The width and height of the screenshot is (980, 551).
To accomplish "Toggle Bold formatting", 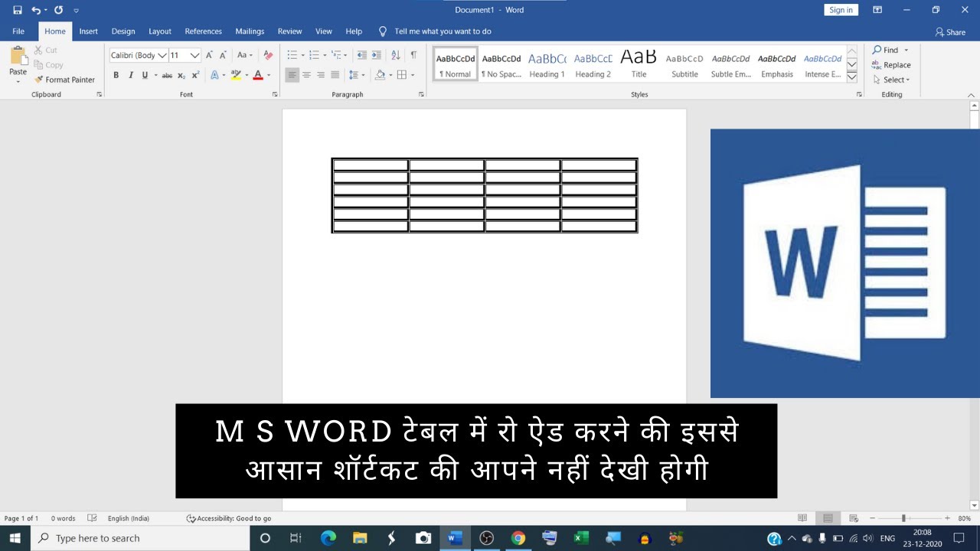I will [x=116, y=75].
